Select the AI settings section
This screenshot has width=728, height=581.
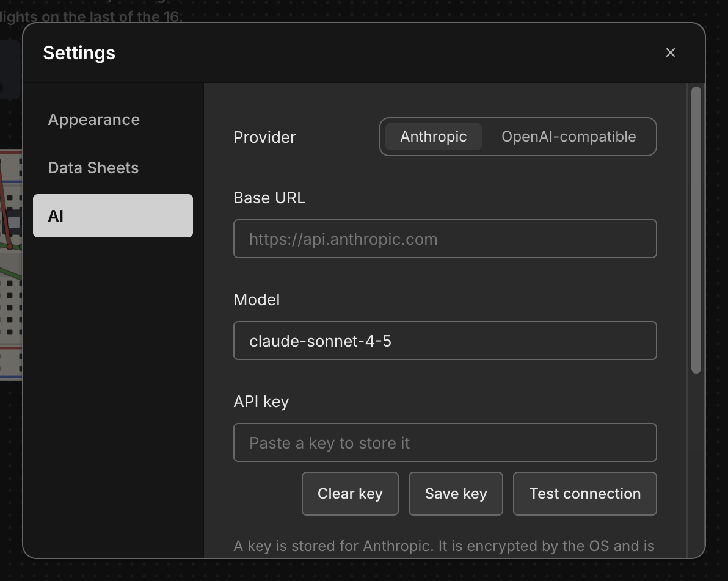point(113,216)
